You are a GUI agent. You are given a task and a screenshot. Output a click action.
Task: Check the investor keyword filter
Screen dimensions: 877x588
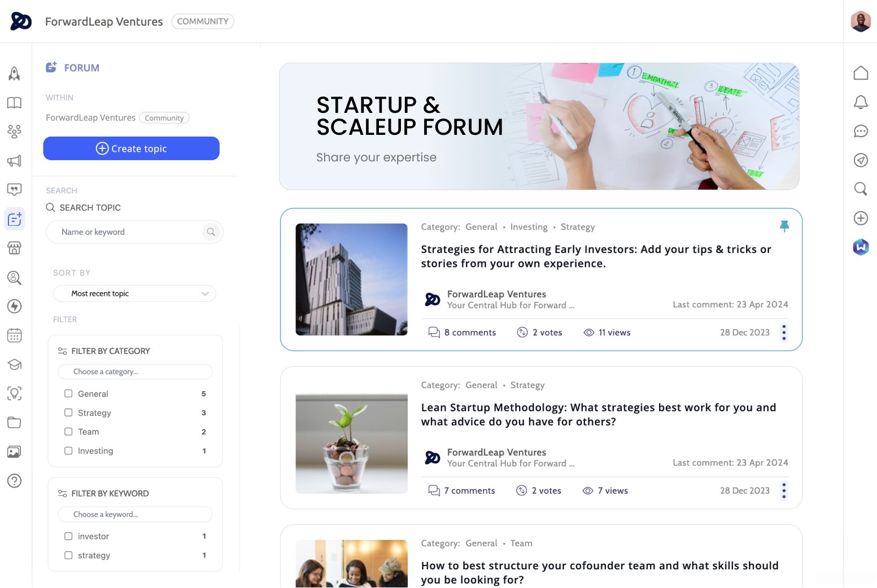coord(68,536)
